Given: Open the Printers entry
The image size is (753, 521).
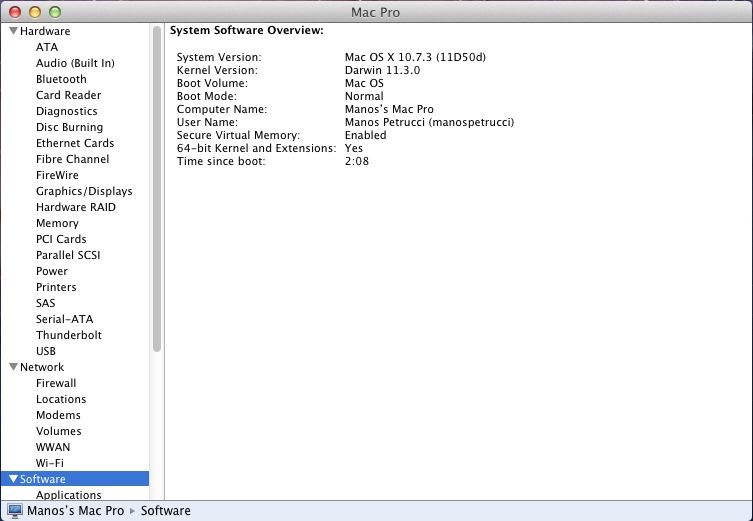Looking at the screenshot, I should [56, 287].
